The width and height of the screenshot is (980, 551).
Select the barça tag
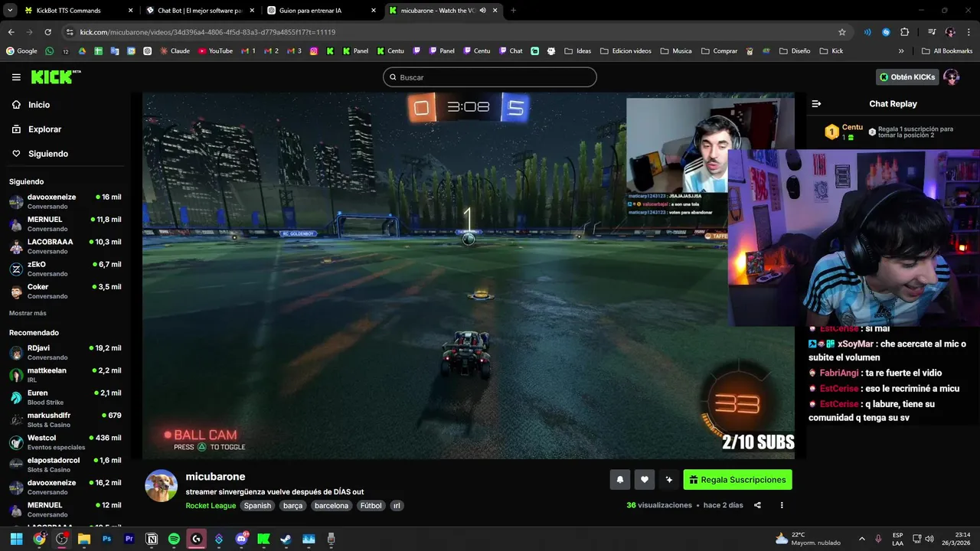[292, 506]
